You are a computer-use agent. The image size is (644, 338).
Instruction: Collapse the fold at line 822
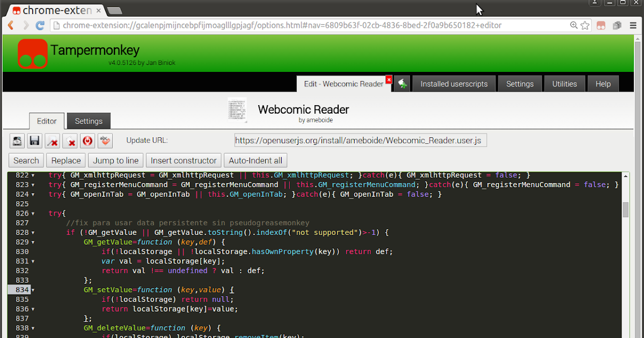pos(33,175)
